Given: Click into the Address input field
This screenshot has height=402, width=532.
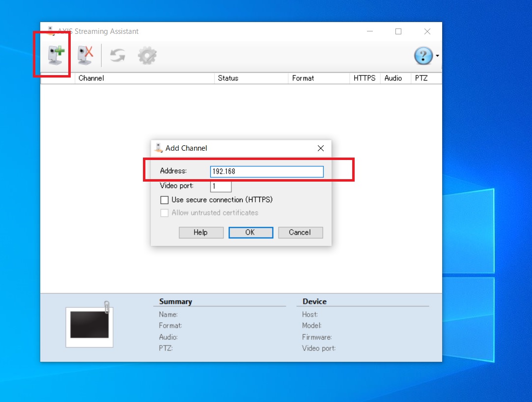Looking at the screenshot, I should [x=267, y=171].
